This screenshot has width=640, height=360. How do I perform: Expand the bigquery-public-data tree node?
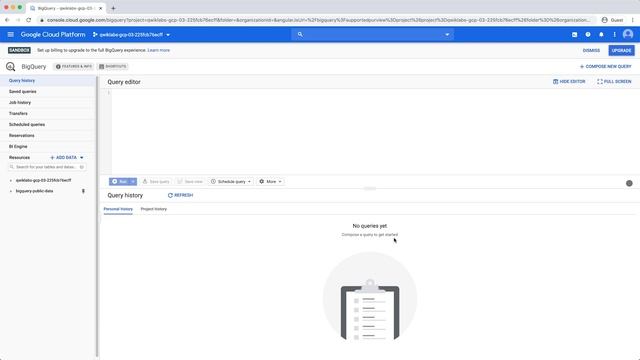[x=11, y=191]
